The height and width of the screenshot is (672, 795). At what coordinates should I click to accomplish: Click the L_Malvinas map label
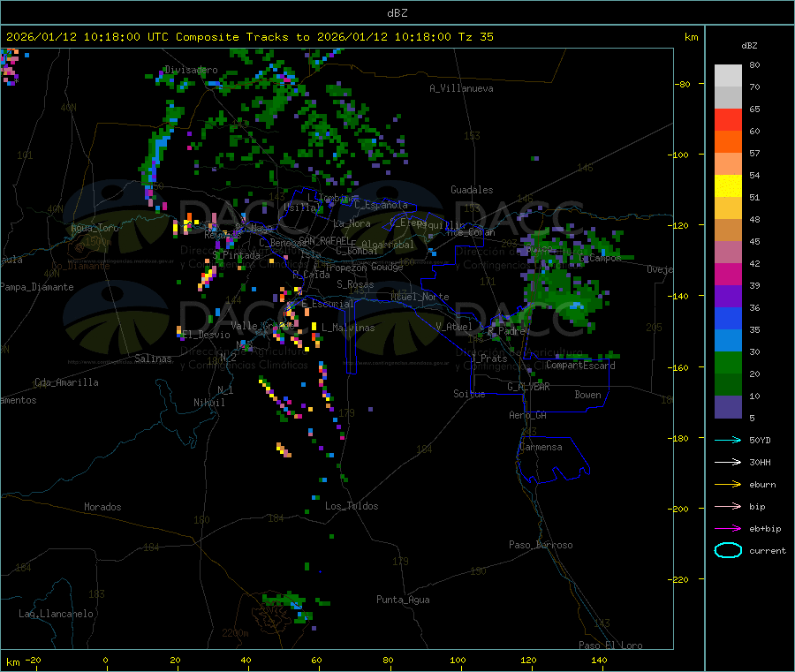point(348,328)
